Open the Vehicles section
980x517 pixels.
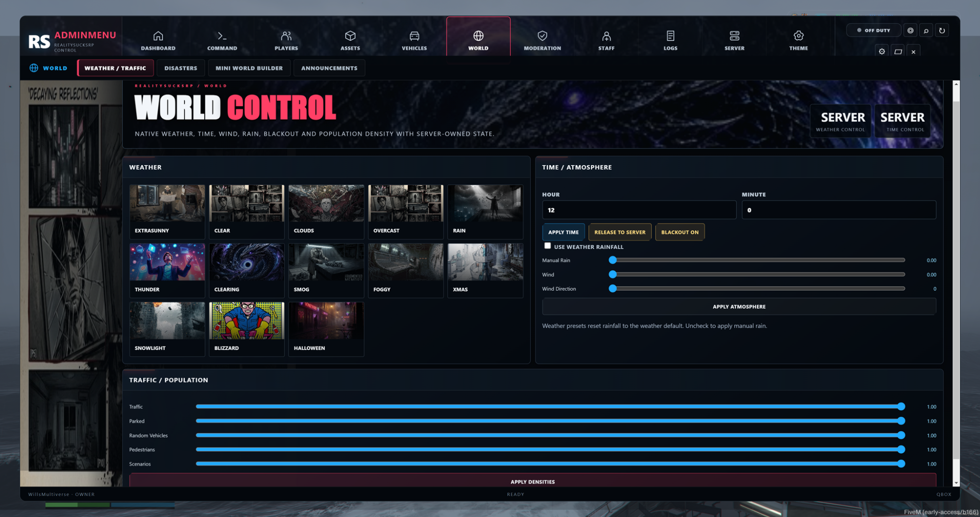414,41
